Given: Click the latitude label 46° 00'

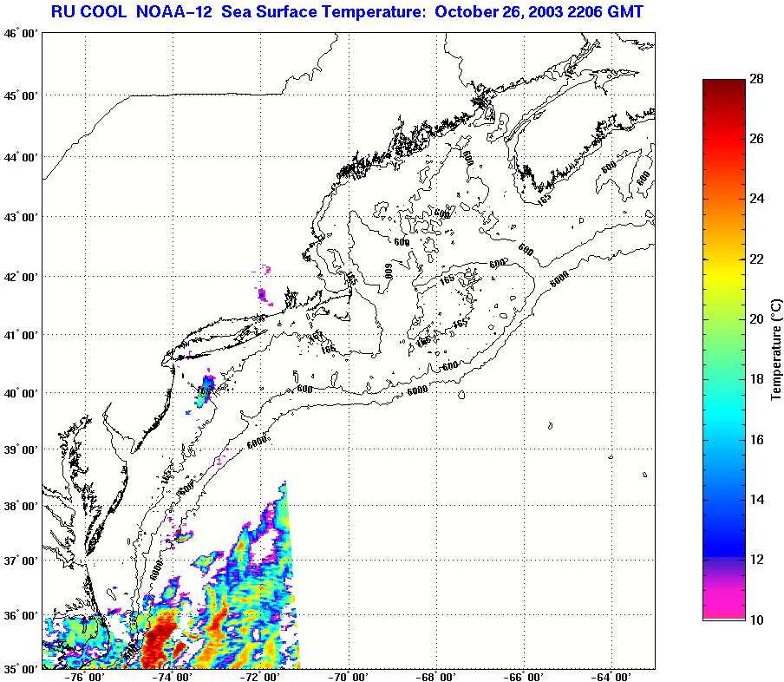Looking at the screenshot, I should pyautogui.click(x=21, y=34).
